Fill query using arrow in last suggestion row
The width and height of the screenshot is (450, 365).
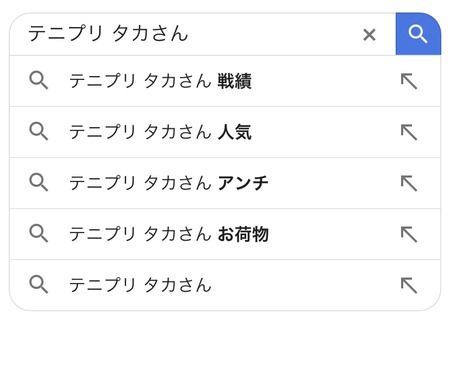pyautogui.click(x=409, y=285)
